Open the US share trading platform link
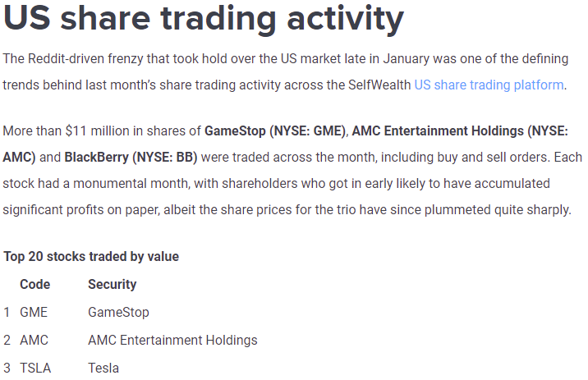 coord(489,85)
